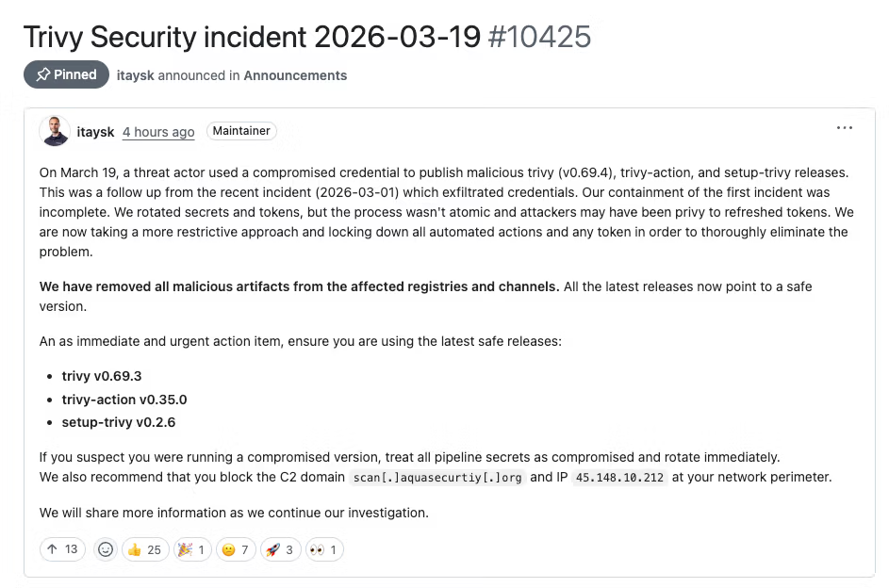Click itaysk's profile avatar picture
The height and width of the screenshot is (588, 889).
(x=55, y=131)
